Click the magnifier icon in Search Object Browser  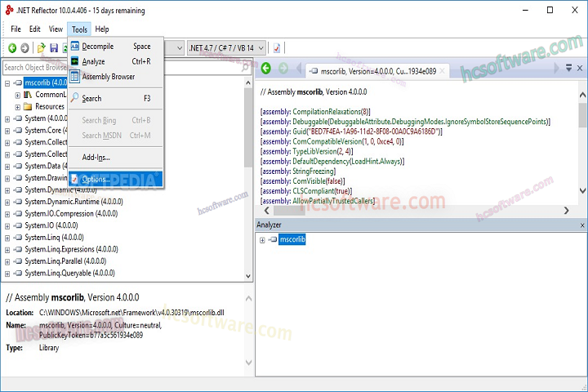245,68
